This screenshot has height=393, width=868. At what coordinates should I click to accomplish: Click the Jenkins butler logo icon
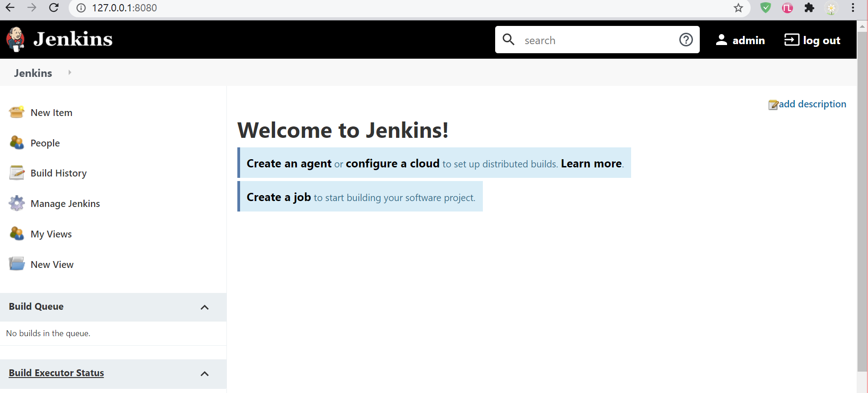[x=15, y=39]
